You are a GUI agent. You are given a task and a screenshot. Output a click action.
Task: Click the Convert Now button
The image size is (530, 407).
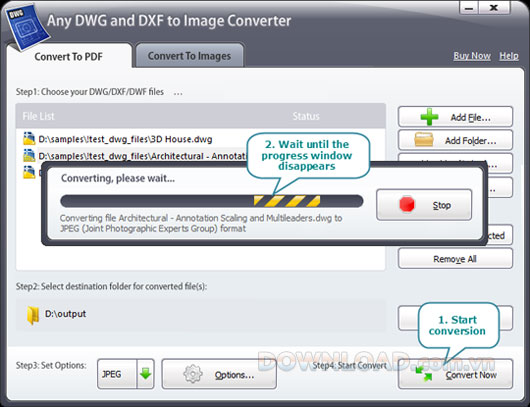coord(455,374)
